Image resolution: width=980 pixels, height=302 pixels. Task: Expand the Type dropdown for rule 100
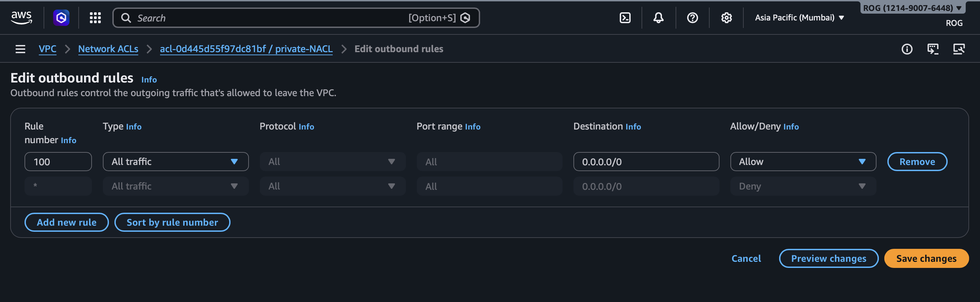pos(175,162)
